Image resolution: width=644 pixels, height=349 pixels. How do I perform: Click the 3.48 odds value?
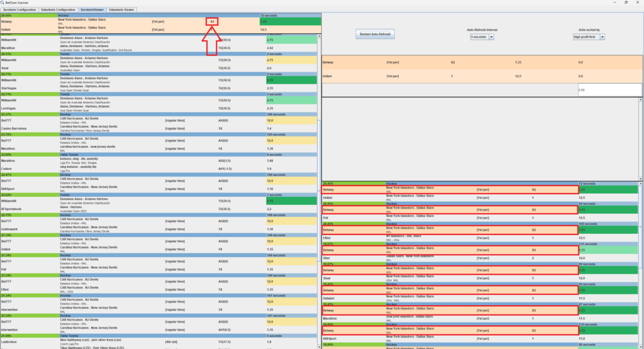[270, 161]
